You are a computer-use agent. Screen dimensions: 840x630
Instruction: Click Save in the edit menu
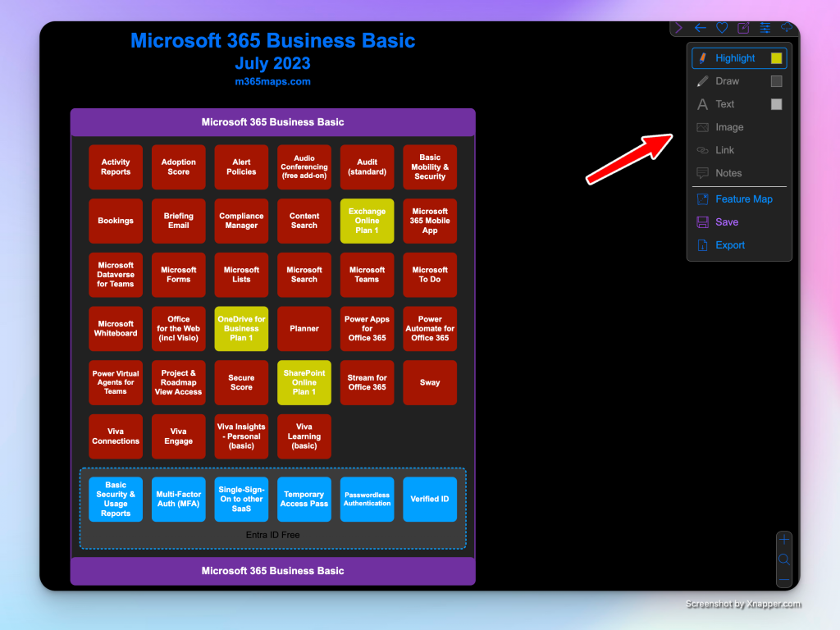pos(726,222)
